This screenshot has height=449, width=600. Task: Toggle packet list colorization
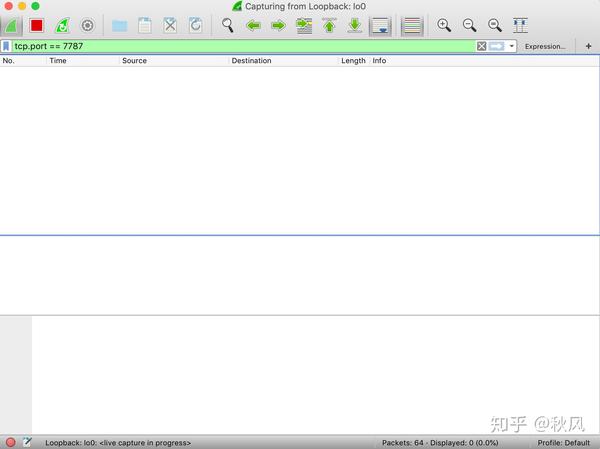coord(412,26)
